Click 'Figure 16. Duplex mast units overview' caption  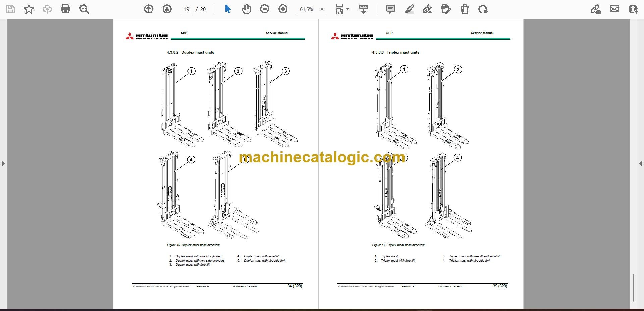[193, 245]
